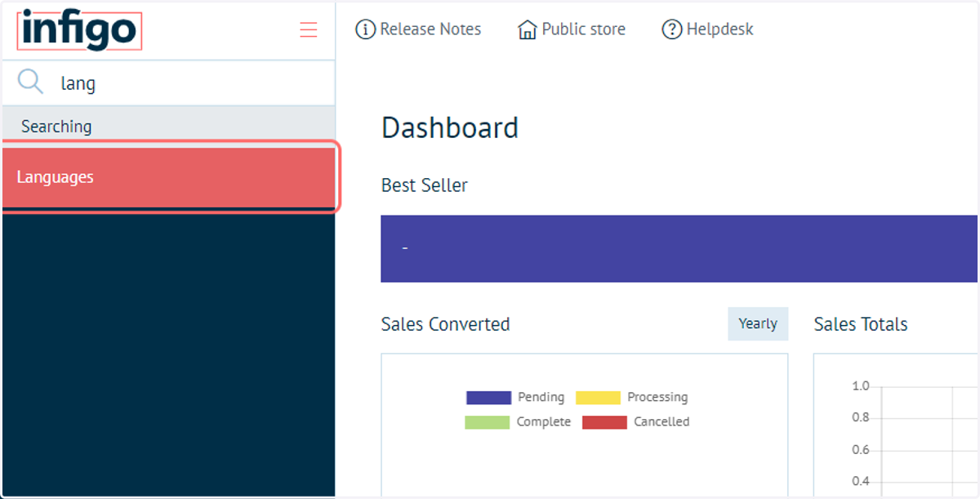Toggle Processing series in chart legend

(631, 398)
